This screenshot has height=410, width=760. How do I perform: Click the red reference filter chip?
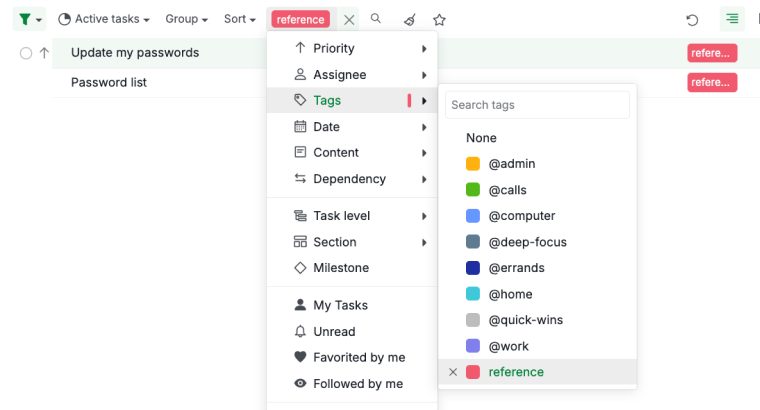click(x=301, y=19)
